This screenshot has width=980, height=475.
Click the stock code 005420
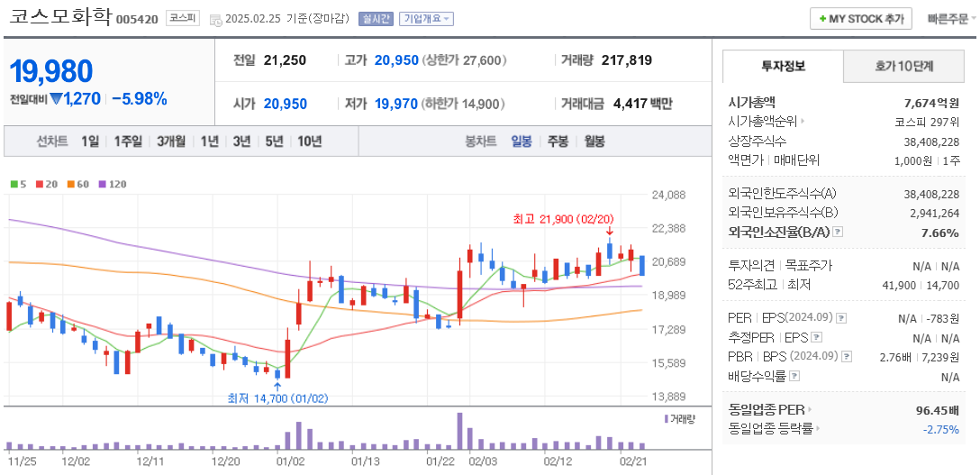point(138,19)
